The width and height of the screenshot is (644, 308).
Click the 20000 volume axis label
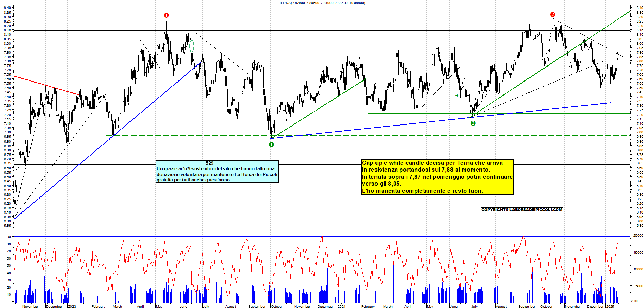pyautogui.click(x=638, y=235)
